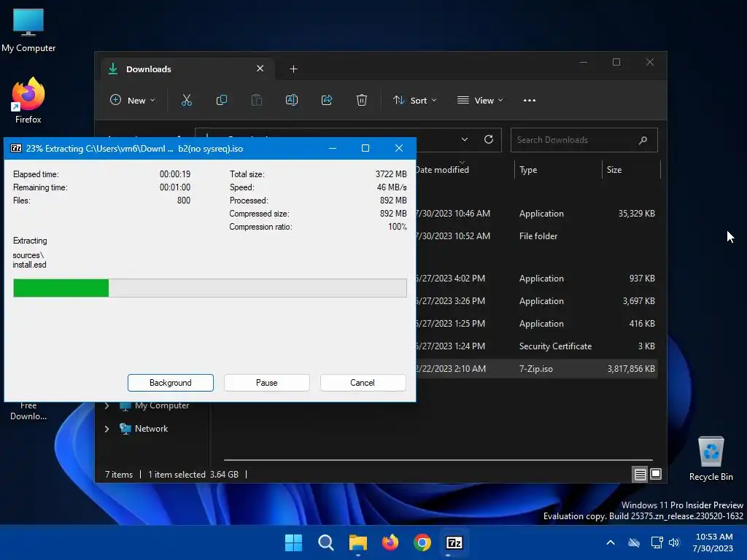Viewport: 747px width, 560px height.
Task: Switch to details view layout icon
Action: click(x=640, y=474)
